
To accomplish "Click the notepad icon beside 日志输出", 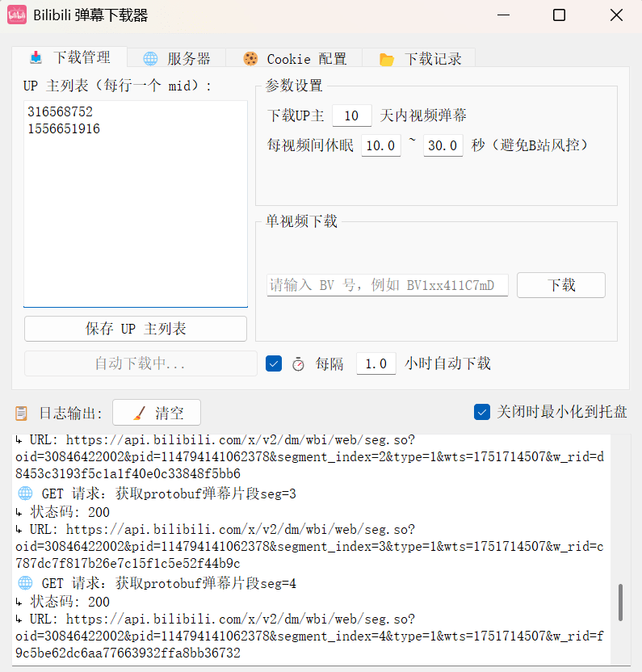I will click(x=22, y=414).
